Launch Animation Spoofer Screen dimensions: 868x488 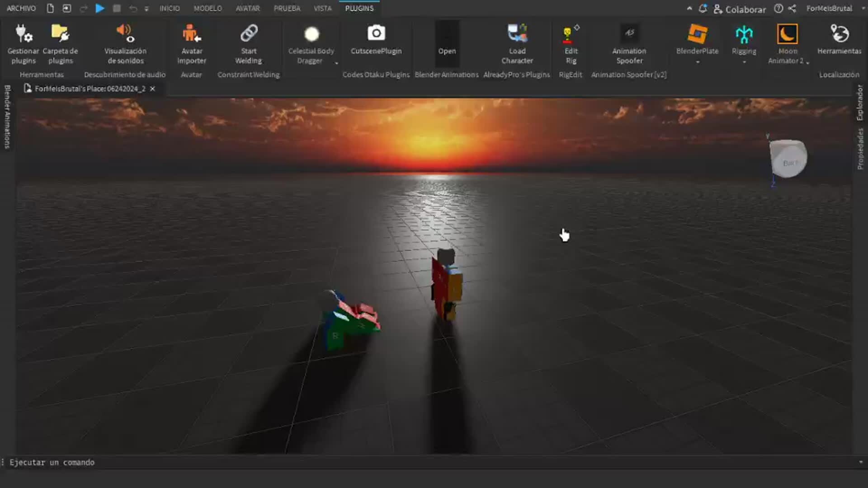(x=629, y=43)
